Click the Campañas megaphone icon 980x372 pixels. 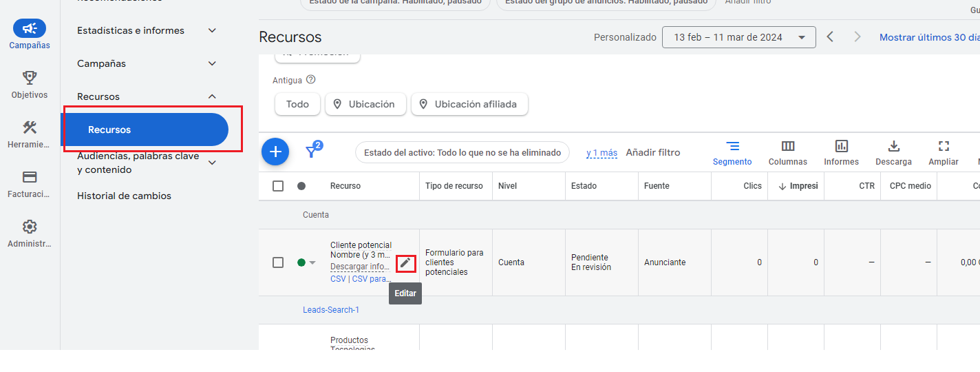click(30, 29)
